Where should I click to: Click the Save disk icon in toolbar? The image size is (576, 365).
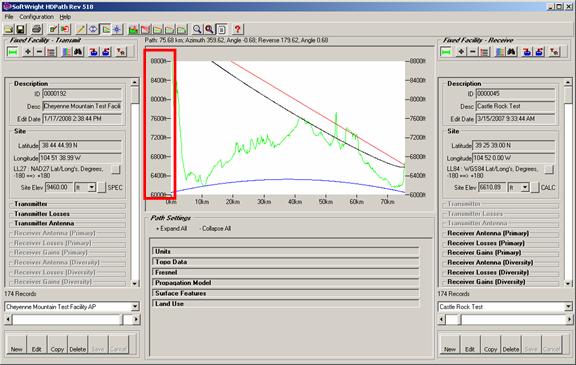click(x=20, y=29)
